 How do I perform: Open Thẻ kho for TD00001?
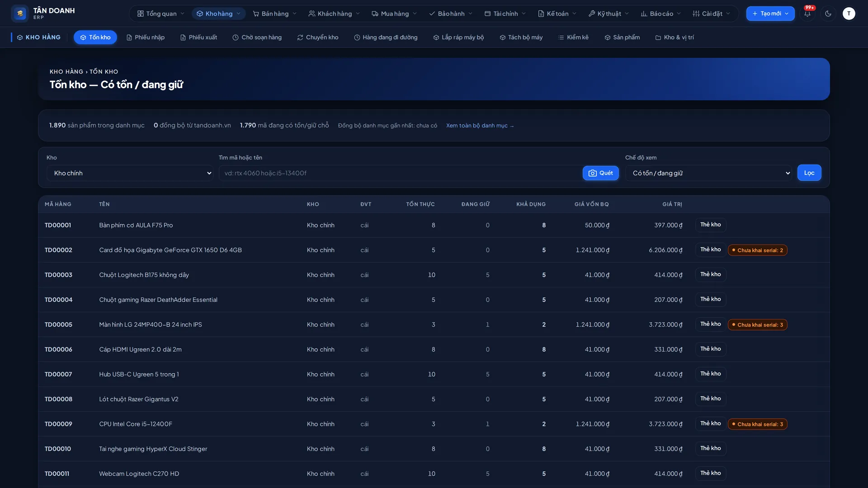coord(711,225)
